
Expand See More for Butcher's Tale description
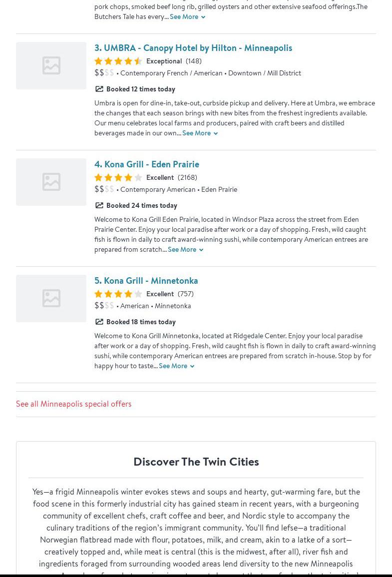tap(187, 17)
